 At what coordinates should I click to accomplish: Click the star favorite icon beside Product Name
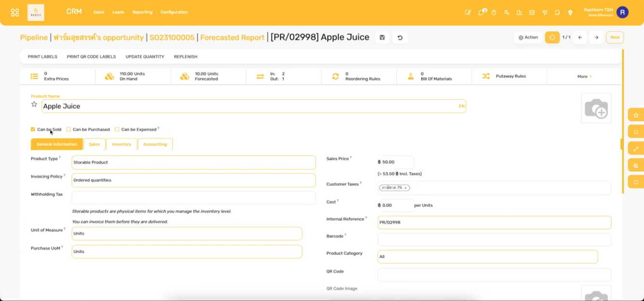pos(34,103)
